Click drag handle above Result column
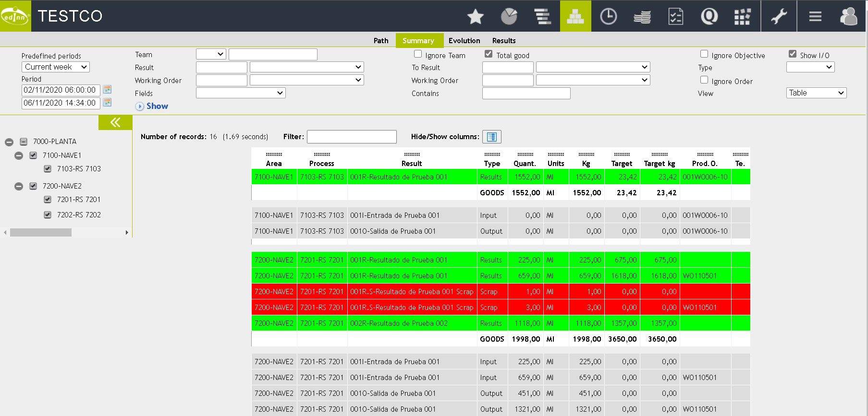This screenshot has width=868, height=416. 412,155
